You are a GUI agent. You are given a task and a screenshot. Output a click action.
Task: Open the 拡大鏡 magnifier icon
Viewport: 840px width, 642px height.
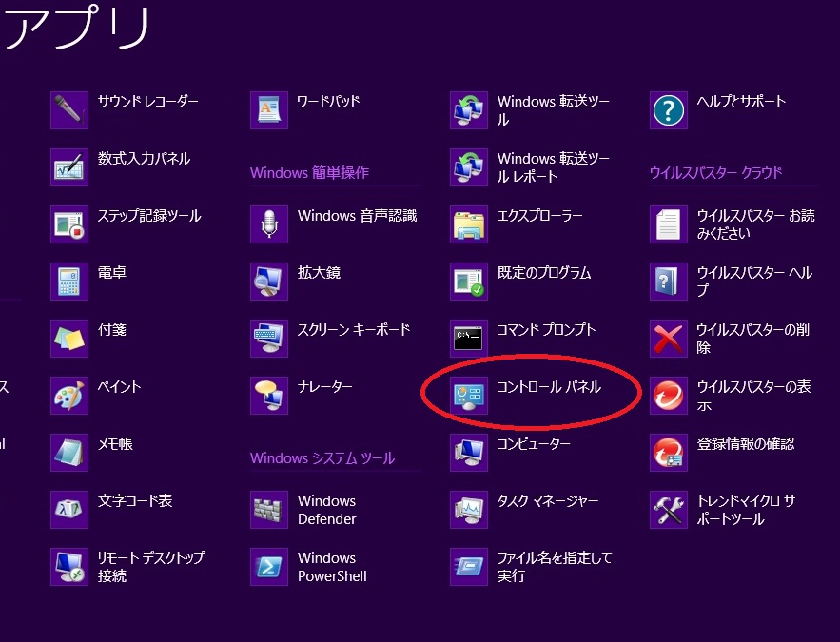click(269, 282)
